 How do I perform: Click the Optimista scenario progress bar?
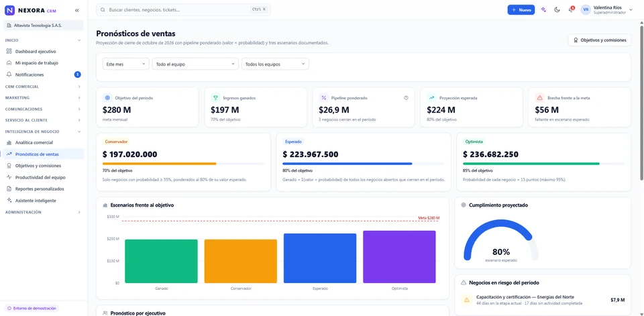(543, 164)
